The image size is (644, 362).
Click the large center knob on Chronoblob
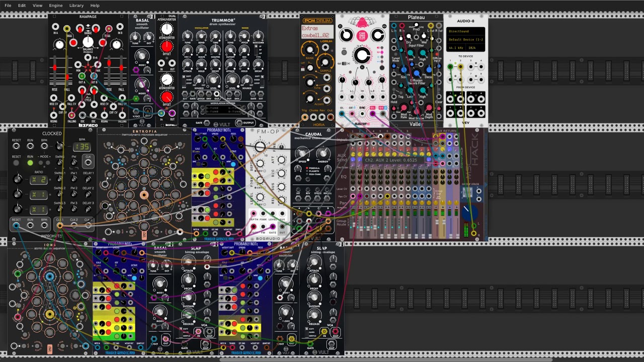pos(362,55)
